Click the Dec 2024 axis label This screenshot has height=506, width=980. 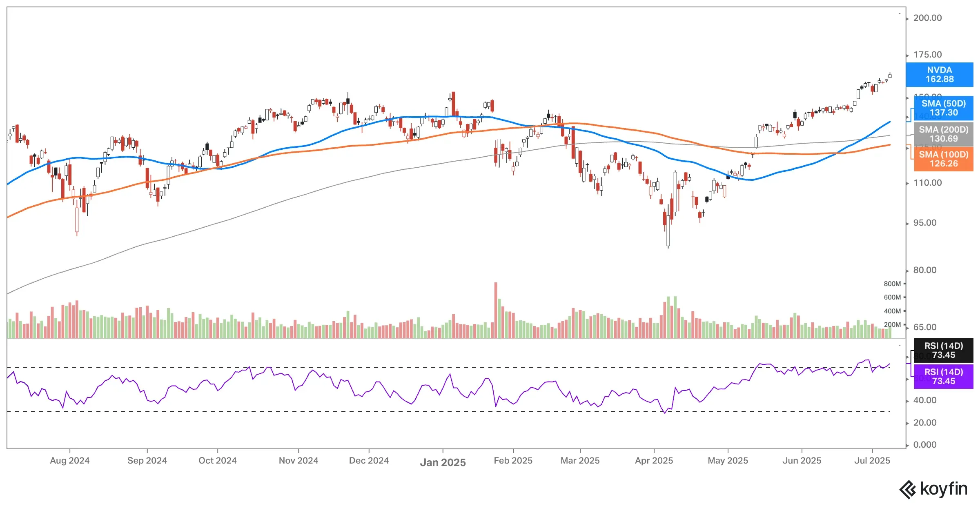click(369, 461)
